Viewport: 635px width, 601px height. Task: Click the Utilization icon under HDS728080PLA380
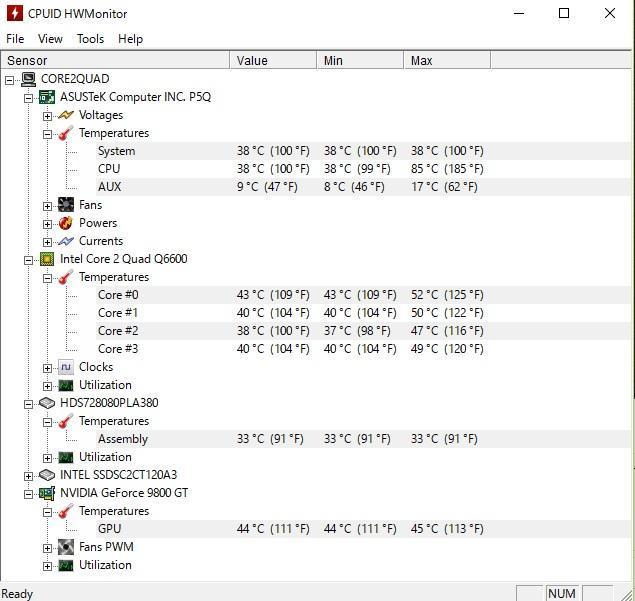pos(66,457)
